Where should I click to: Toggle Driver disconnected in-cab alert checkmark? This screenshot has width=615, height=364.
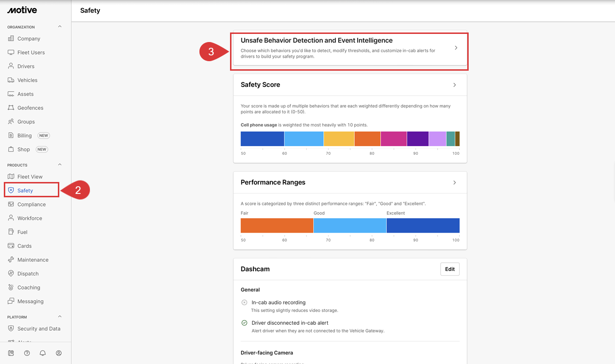[244, 323]
